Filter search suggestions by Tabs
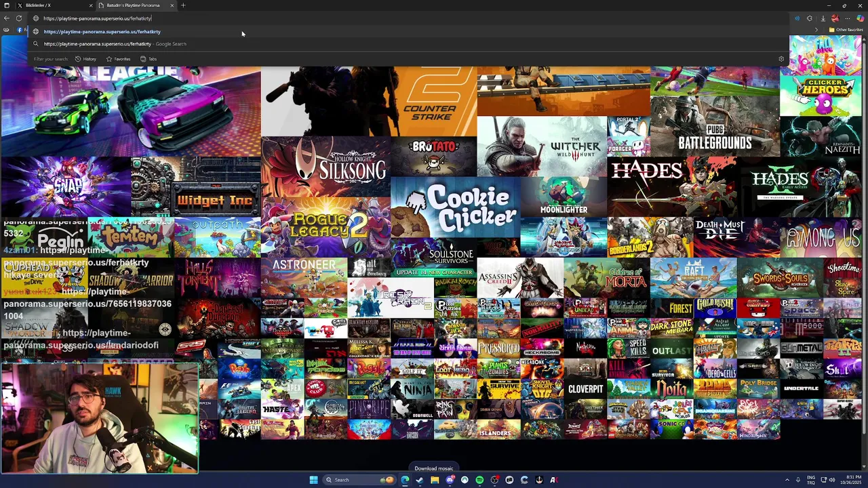The height and width of the screenshot is (488, 868). [x=149, y=59]
